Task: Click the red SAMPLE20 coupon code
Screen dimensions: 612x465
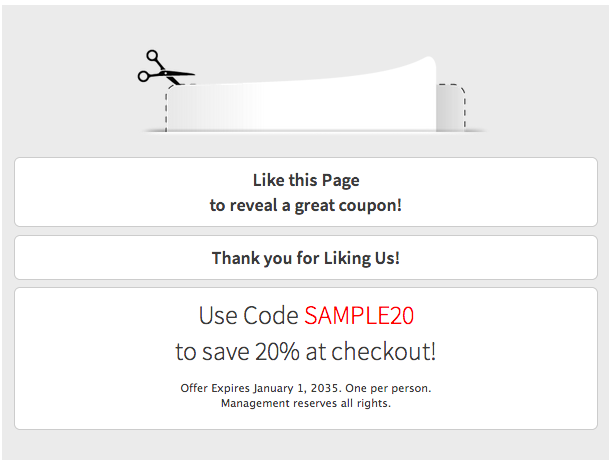Action: (359, 315)
